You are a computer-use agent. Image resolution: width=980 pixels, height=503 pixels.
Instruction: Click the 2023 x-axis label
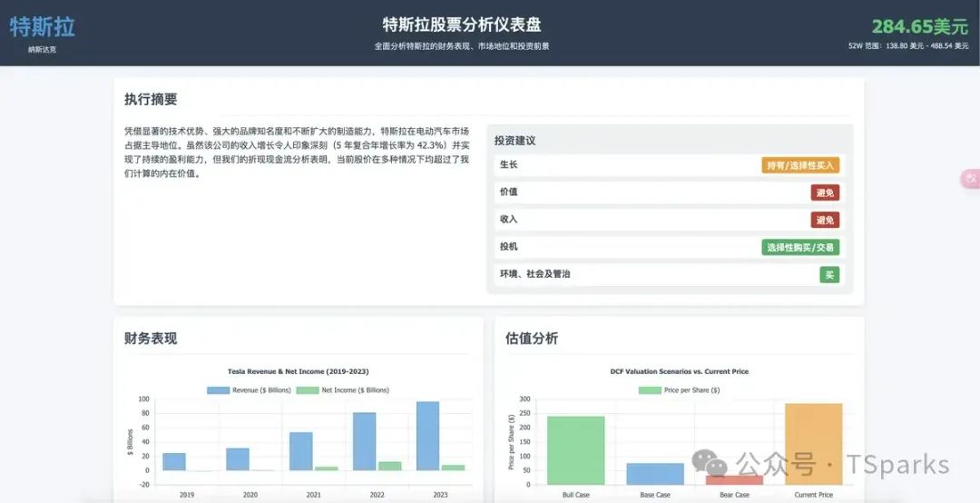(x=441, y=495)
